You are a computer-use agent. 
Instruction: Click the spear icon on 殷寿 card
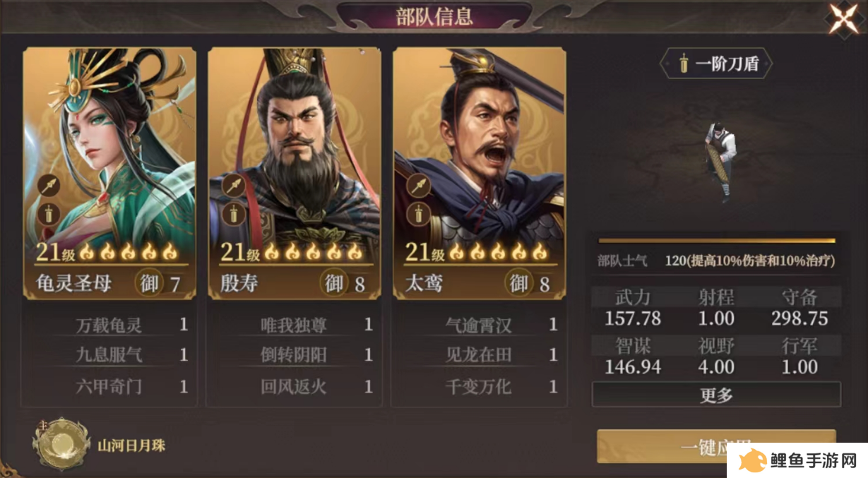234,186
